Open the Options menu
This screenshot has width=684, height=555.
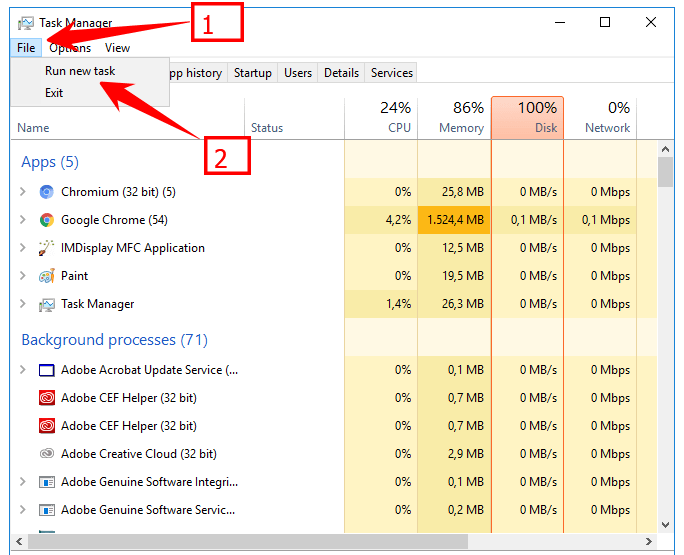[70, 48]
